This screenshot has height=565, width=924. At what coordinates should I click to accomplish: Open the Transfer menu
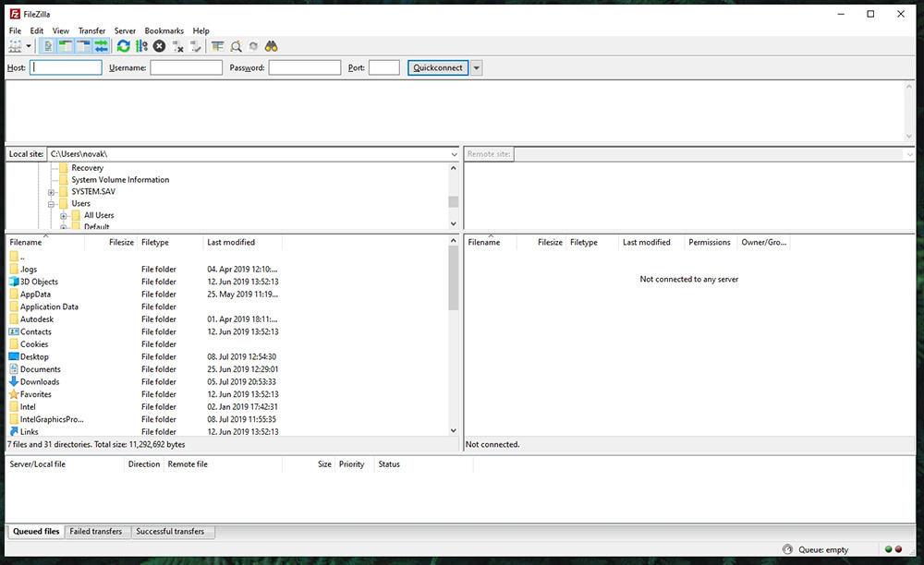tap(91, 30)
